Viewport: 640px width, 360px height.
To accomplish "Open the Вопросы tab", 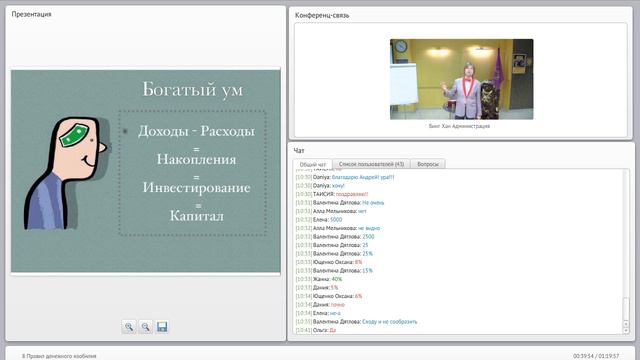I will [x=428, y=164].
